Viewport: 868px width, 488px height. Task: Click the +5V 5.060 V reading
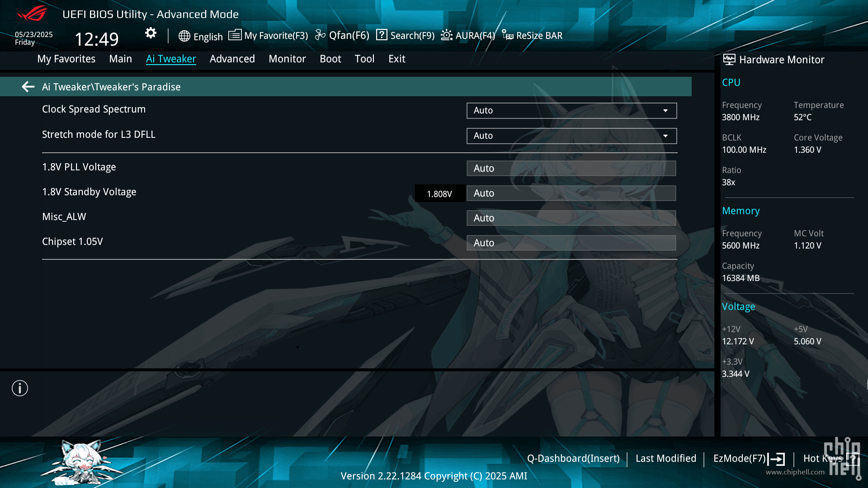point(807,342)
